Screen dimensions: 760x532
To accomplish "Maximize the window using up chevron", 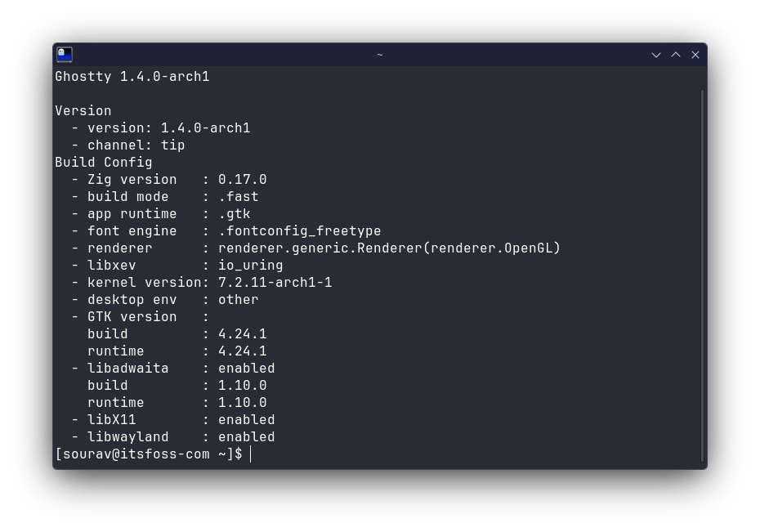I will click(x=676, y=55).
